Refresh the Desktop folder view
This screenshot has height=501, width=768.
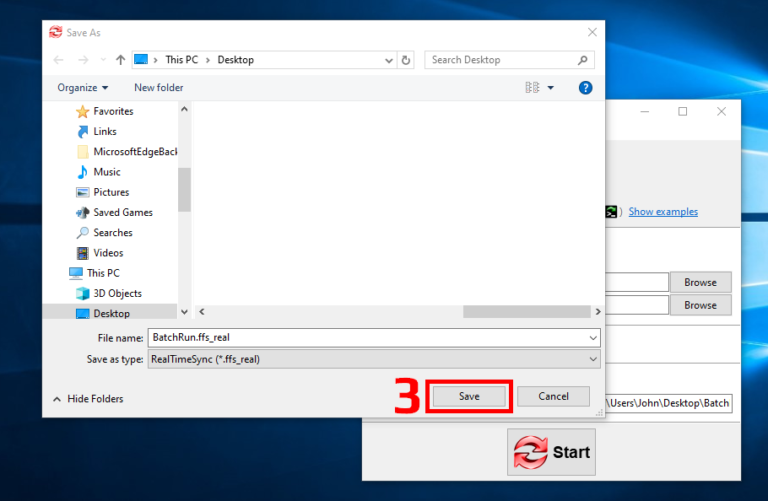[406, 60]
